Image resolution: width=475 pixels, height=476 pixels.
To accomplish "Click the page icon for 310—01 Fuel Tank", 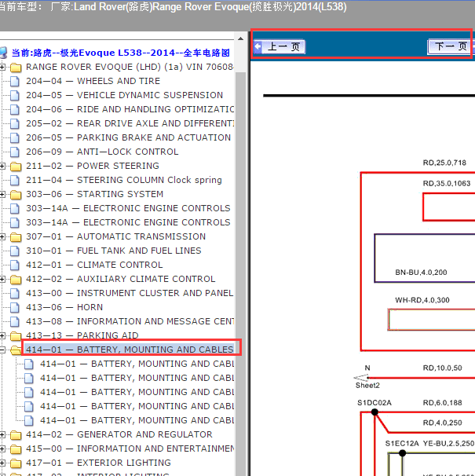I will [16, 251].
